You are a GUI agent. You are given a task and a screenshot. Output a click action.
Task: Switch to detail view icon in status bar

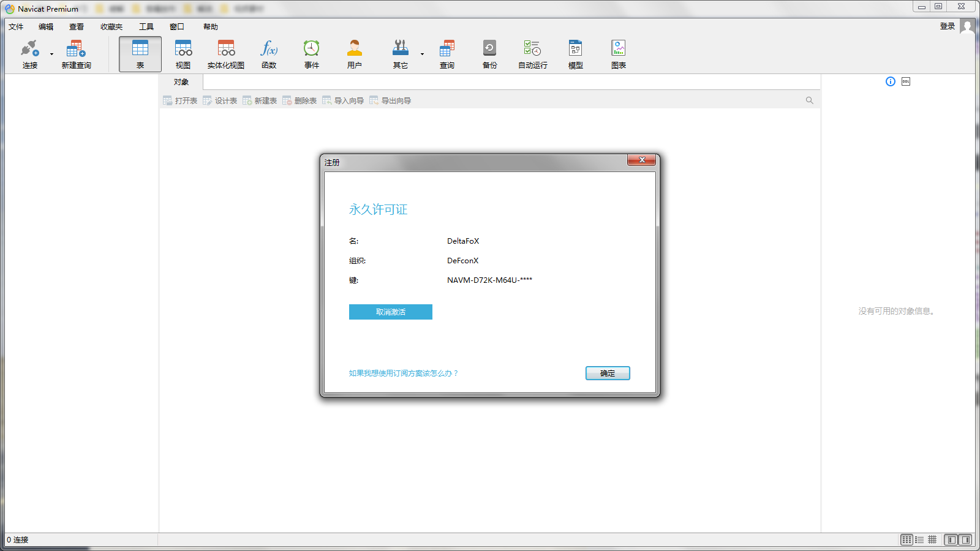pos(919,539)
